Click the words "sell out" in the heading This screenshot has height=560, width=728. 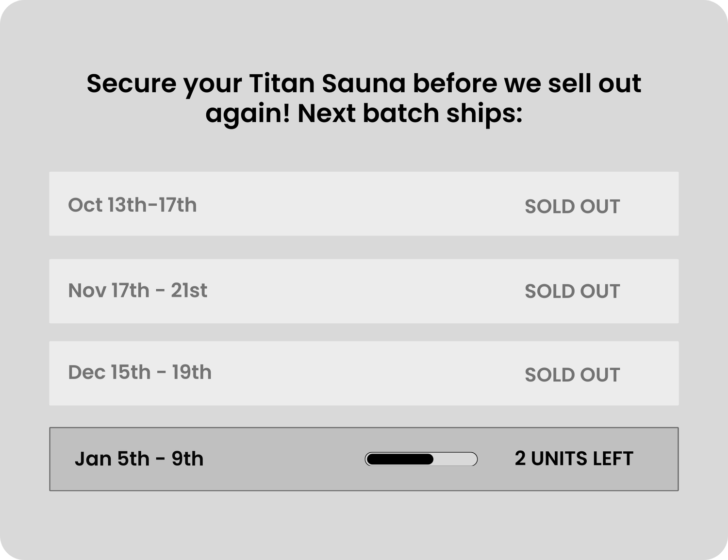coord(595,83)
